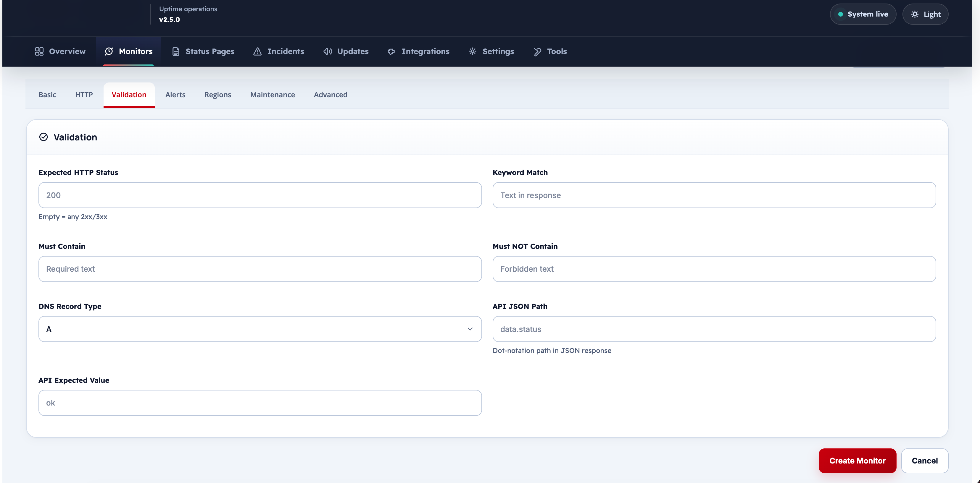The height and width of the screenshot is (483, 980).
Task: Click the Validation checkmark circle icon
Action: pyautogui.click(x=44, y=137)
